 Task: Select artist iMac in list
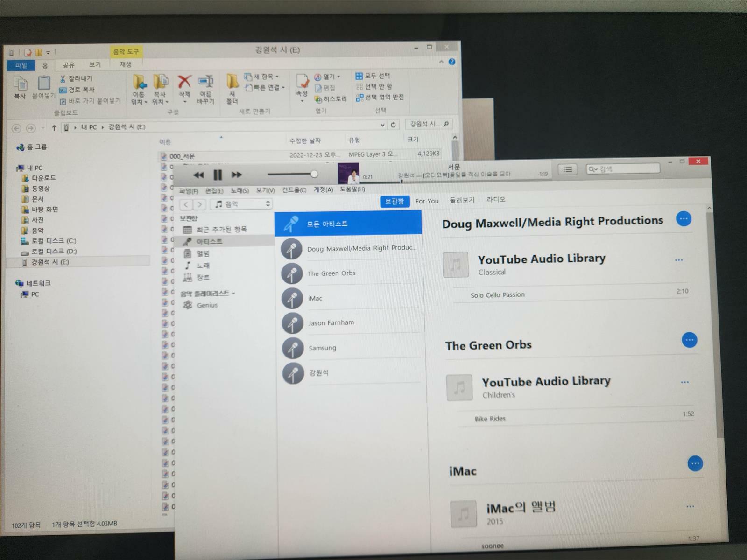tap(351, 298)
